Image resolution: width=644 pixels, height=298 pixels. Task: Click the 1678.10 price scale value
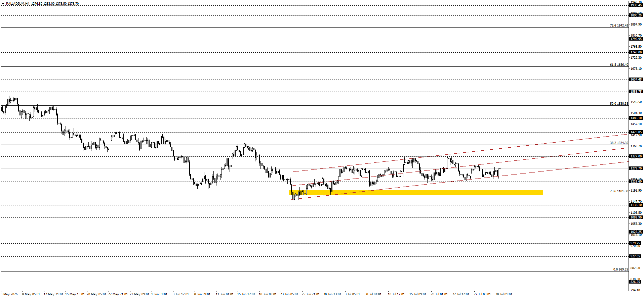636,69
